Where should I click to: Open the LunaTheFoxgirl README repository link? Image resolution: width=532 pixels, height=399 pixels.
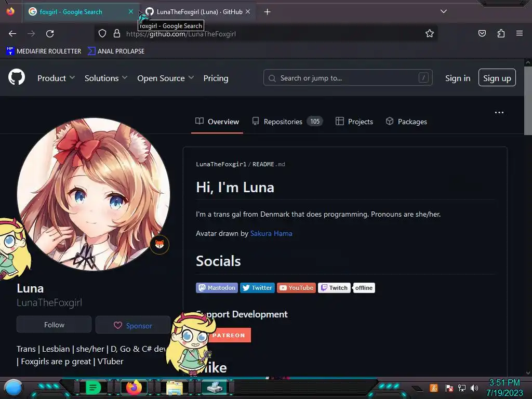pos(221,164)
